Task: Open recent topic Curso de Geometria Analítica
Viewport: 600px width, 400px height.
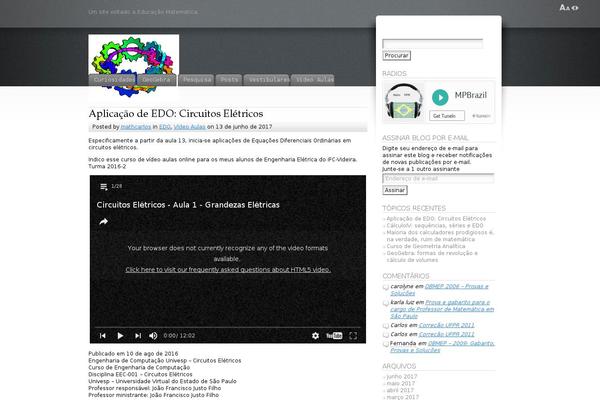Action: pos(426,246)
